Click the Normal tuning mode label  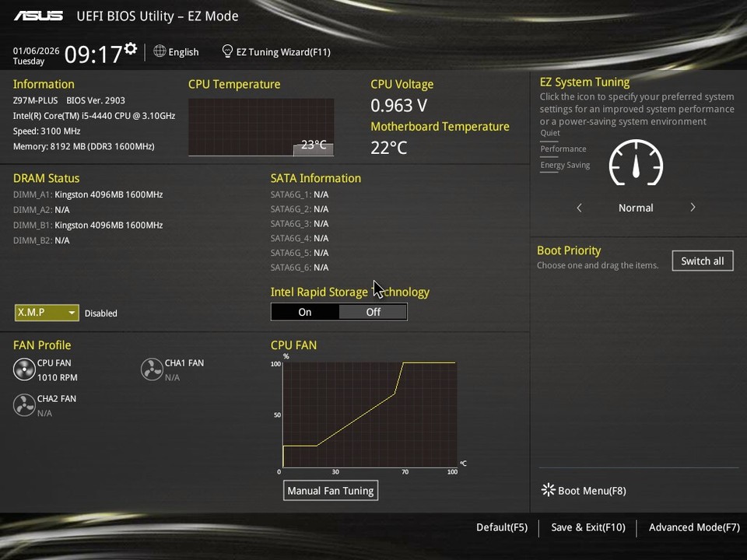point(636,208)
